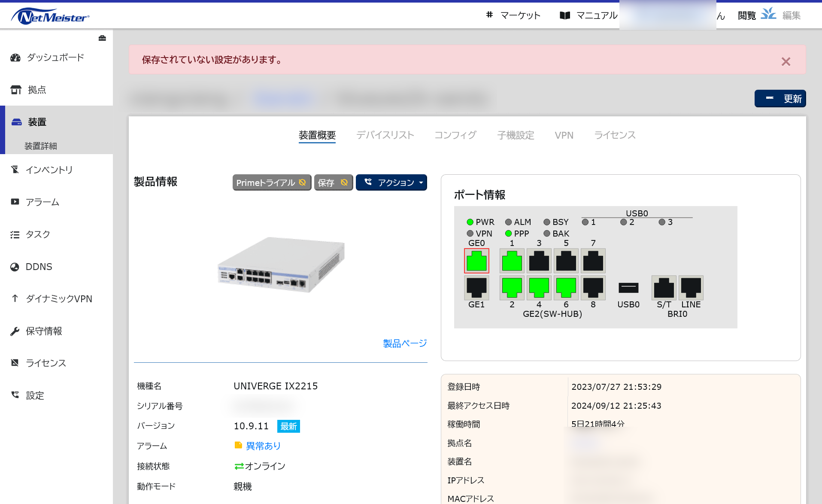Open the DDNS settings page
This screenshot has height=504, width=822.
click(39, 266)
